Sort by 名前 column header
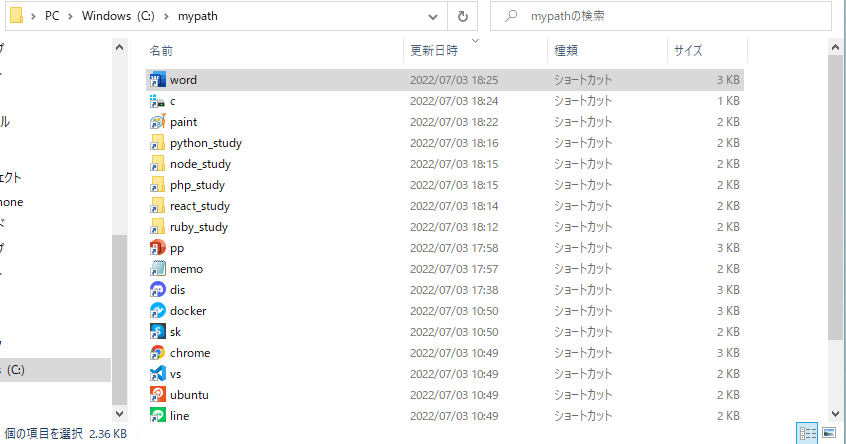Image resolution: width=846 pixels, height=444 pixels. click(x=274, y=51)
